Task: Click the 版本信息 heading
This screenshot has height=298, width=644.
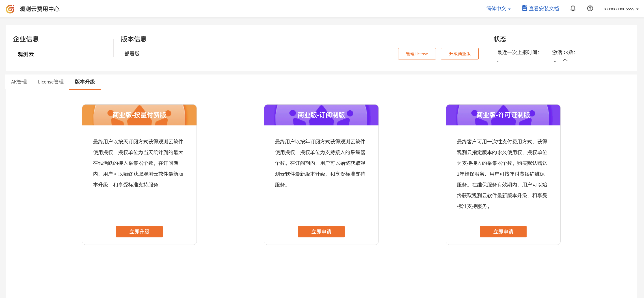Action: tap(134, 39)
